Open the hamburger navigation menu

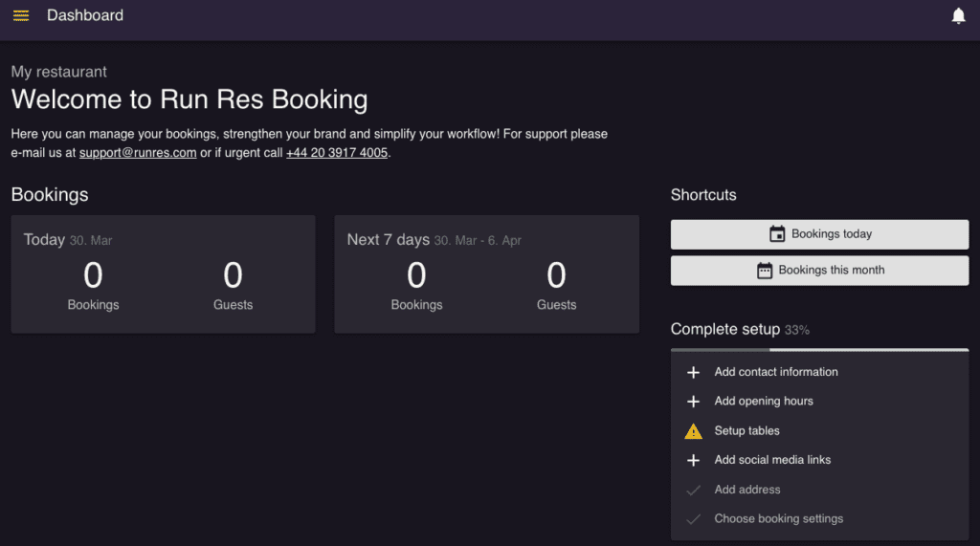click(21, 15)
